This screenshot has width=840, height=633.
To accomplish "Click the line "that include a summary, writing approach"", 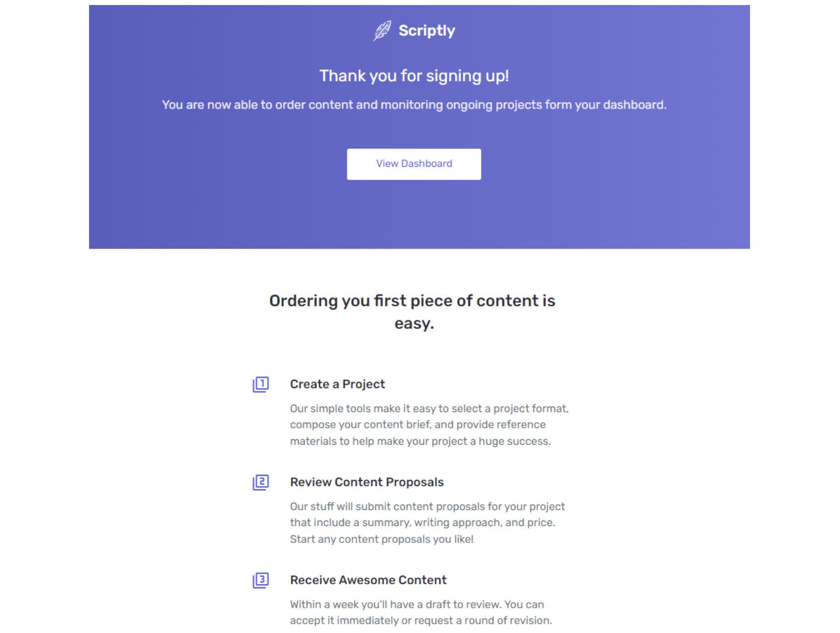I will click(422, 522).
